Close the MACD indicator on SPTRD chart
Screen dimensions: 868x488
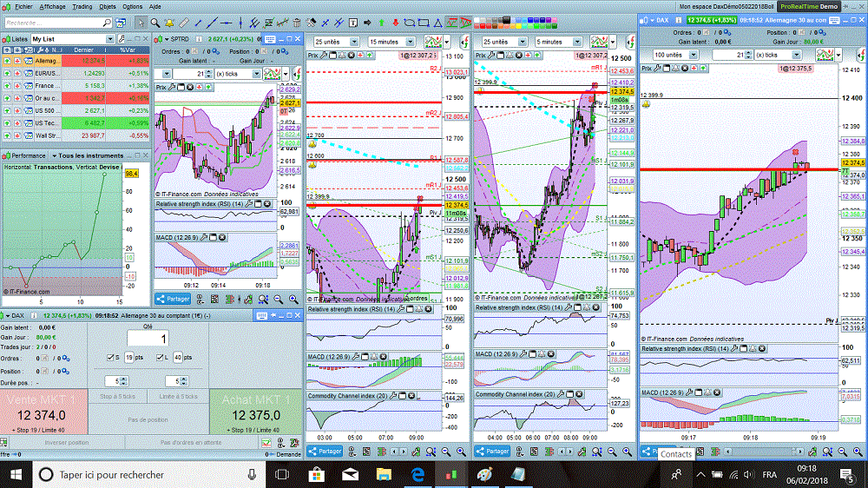pyautogui.click(x=222, y=237)
